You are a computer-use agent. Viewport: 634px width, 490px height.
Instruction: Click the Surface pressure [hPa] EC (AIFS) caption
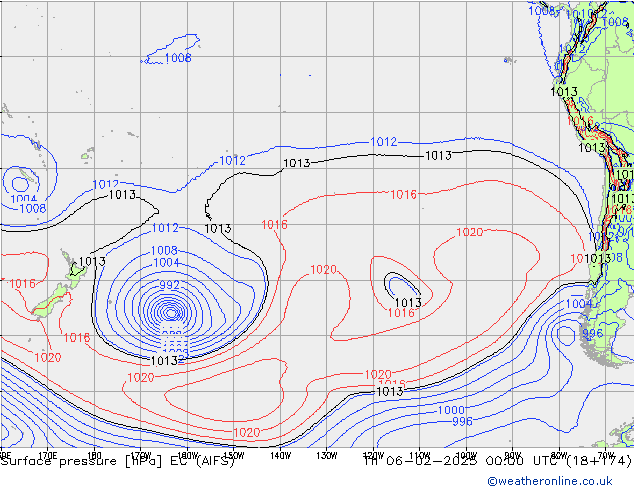tap(117, 461)
